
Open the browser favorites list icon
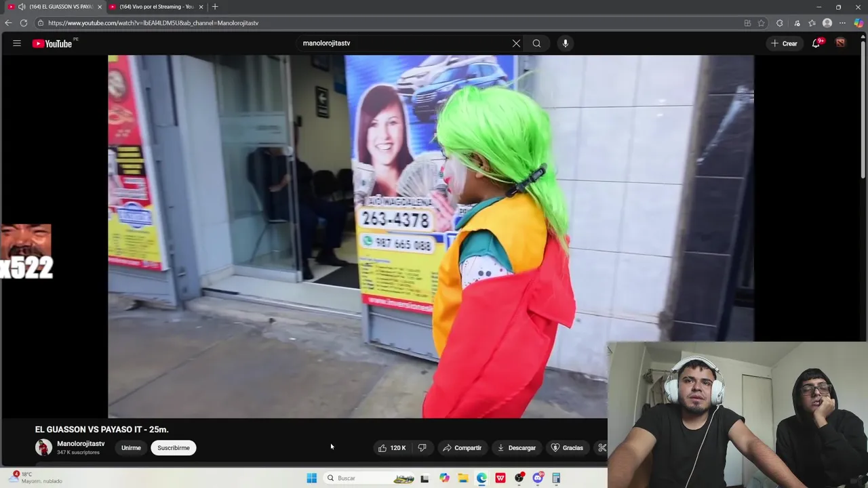[812, 23]
